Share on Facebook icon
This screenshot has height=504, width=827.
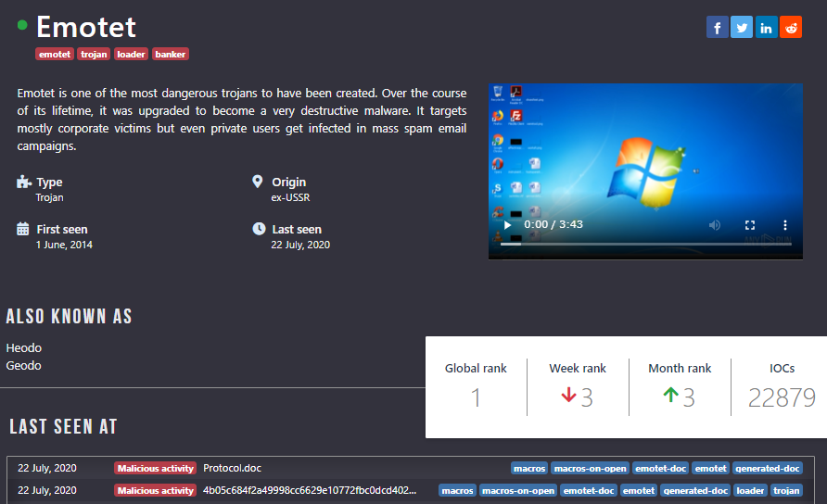tap(717, 28)
